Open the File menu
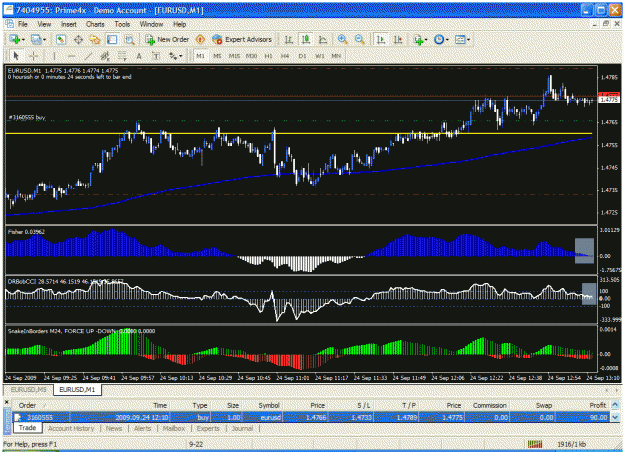 (23, 24)
